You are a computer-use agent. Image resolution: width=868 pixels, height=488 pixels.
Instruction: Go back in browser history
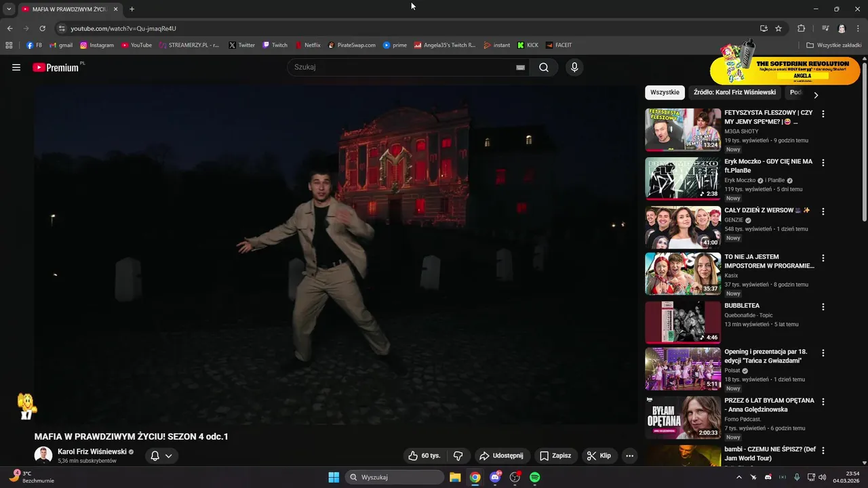pyautogui.click(x=9, y=28)
